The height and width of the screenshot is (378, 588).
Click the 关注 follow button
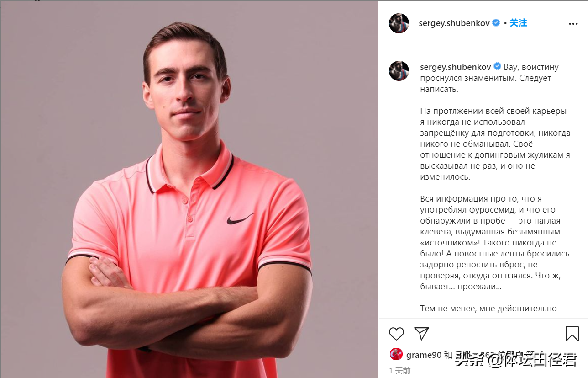(x=518, y=23)
